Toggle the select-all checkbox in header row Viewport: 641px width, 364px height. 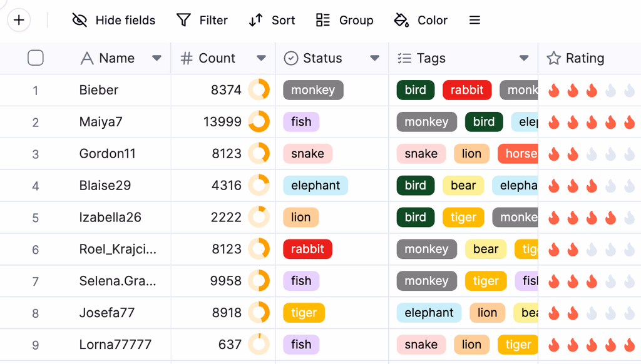point(36,58)
